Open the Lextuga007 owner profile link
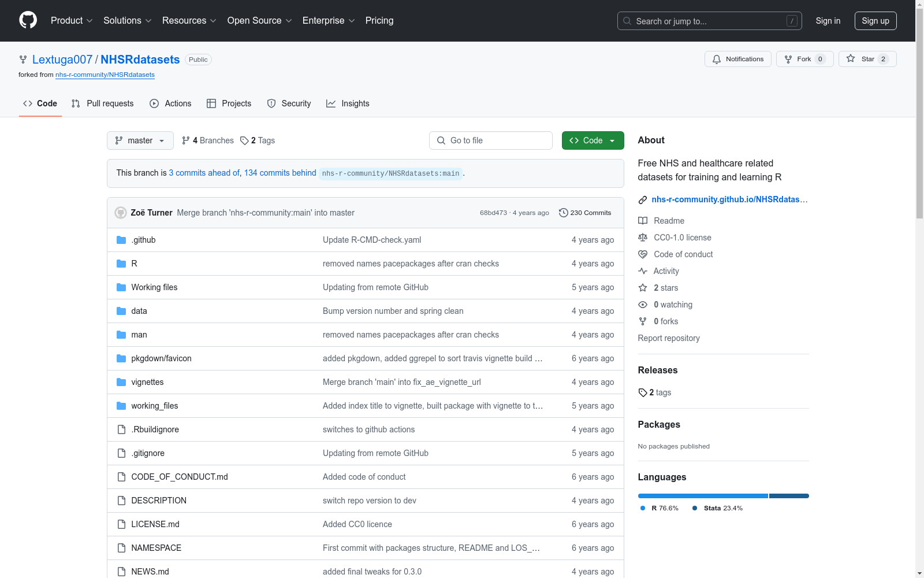This screenshot has width=924, height=578. [x=62, y=60]
